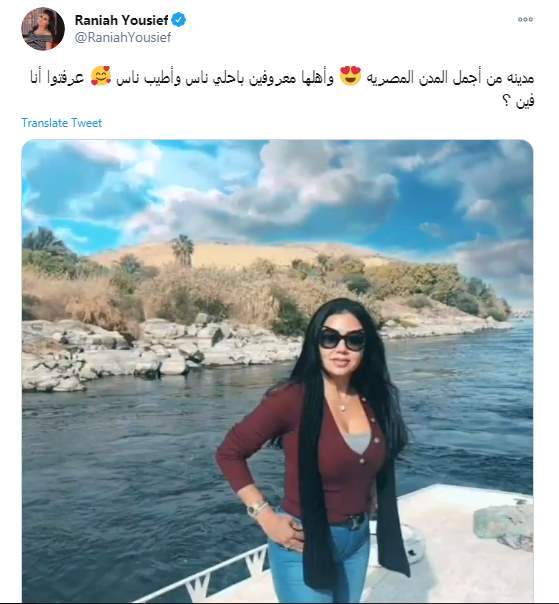Click the question mark ending the tweet
This screenshot has height=604, width=559.
(506, 102)
